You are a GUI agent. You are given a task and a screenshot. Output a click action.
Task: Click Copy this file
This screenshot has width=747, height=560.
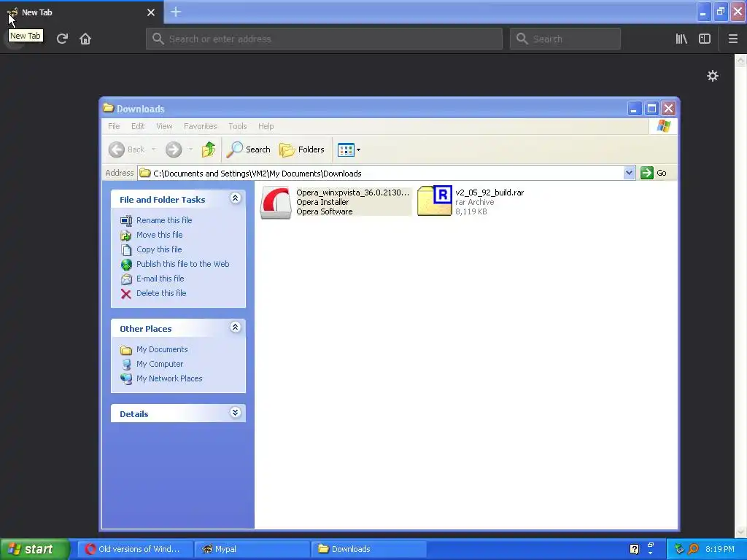[x=158, y=249]
